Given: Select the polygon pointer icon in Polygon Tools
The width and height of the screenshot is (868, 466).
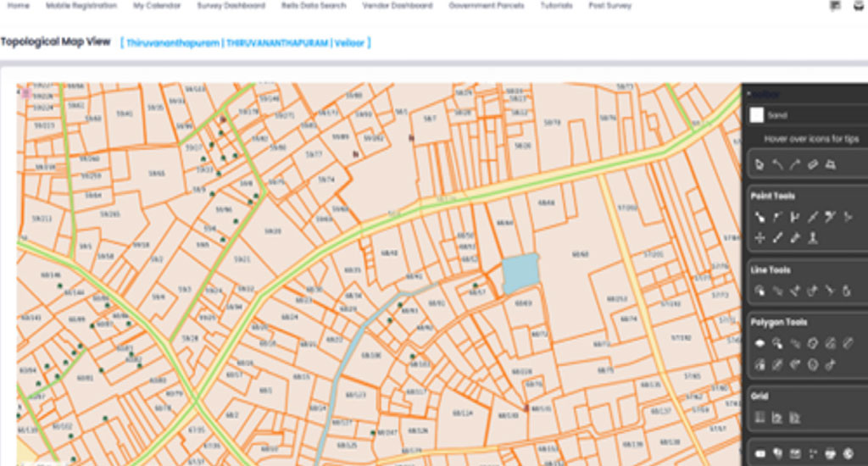Looking at the screenshot, I should [x=777, y=344].
